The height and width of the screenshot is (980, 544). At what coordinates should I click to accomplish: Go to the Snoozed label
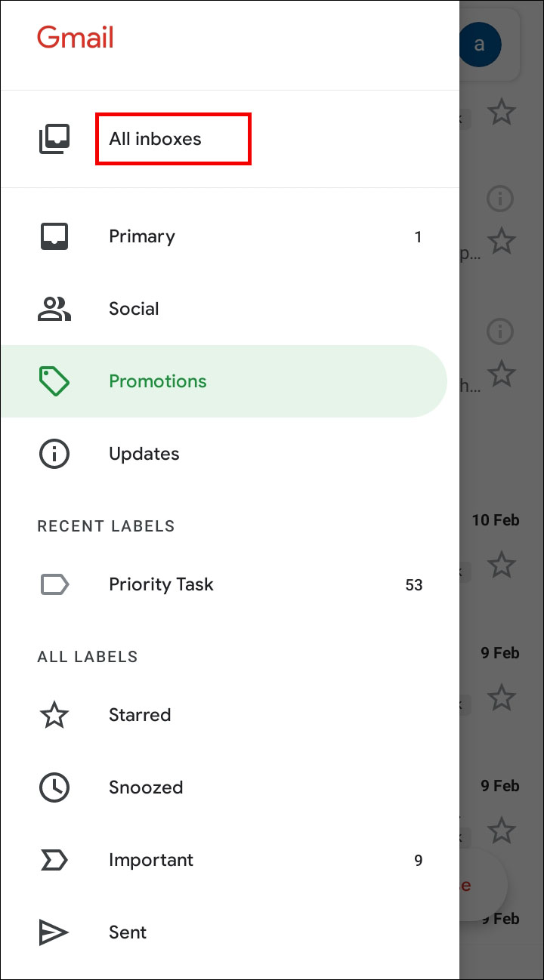[x=146, y=787]
